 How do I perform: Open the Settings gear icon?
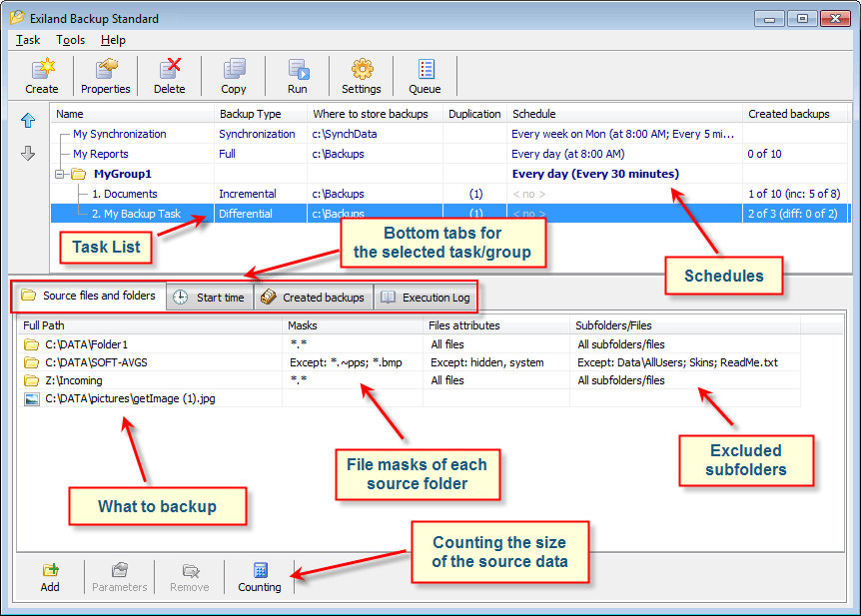pos(362,69)
